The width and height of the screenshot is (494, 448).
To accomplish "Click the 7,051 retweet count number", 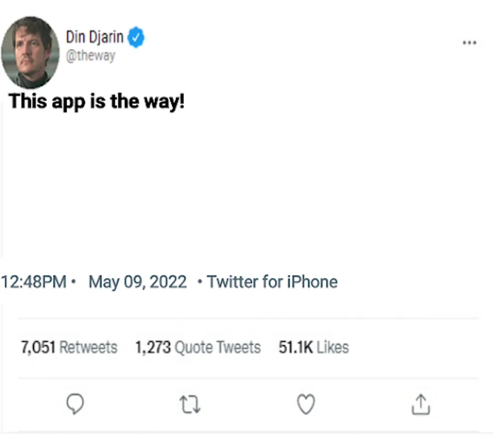I will (x=38, y=347).
